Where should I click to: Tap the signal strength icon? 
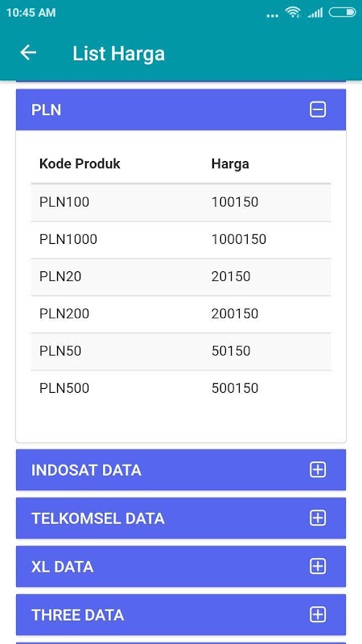[x=315, y=13]
